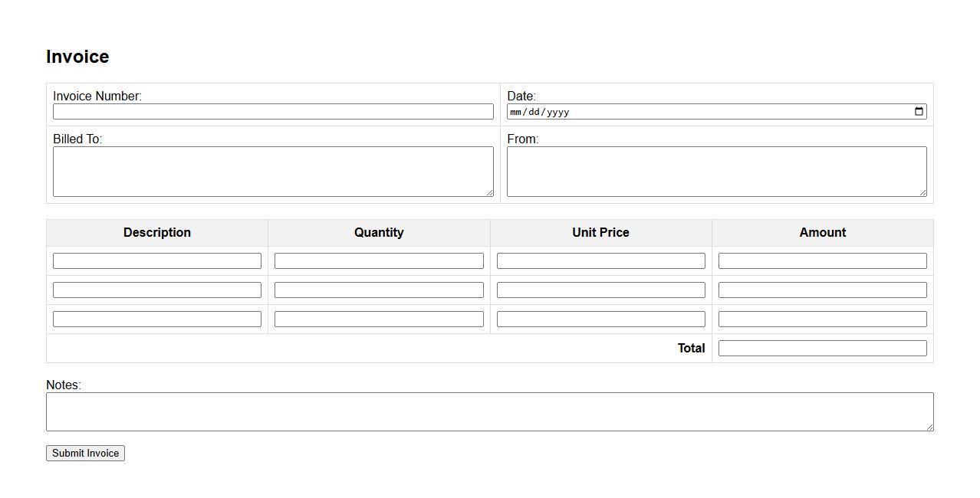
Task: Open the date picker calendar icon
Action: pyautogui.click(x=919, y=112)
